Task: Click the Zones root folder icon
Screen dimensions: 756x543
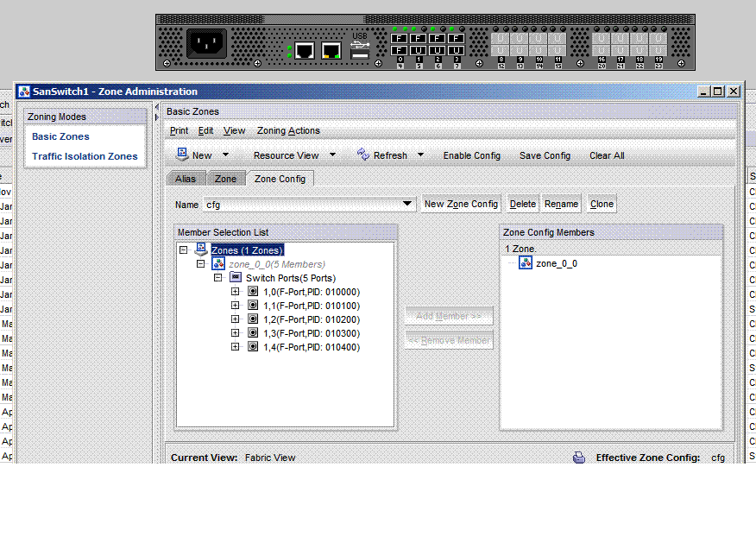Action: point(201,249)
